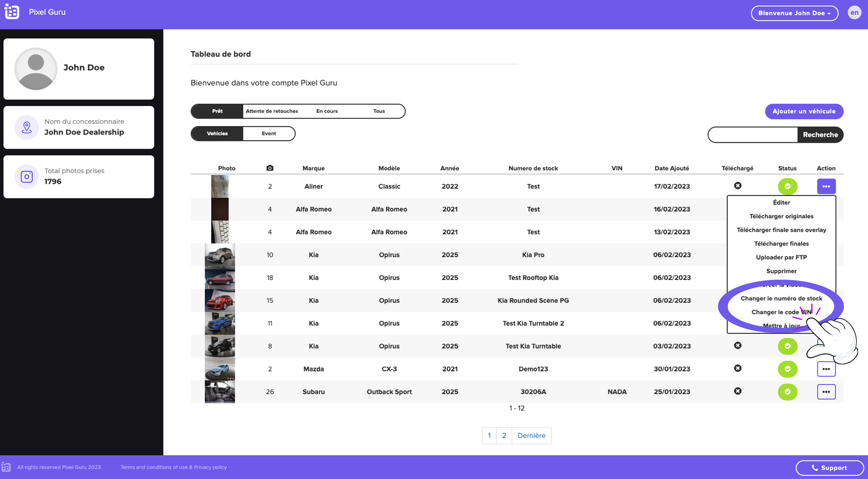Open the Subaru Outback Sport thumbnail
868x479 pixels.
pyautogui.click(x=220, y=392)
